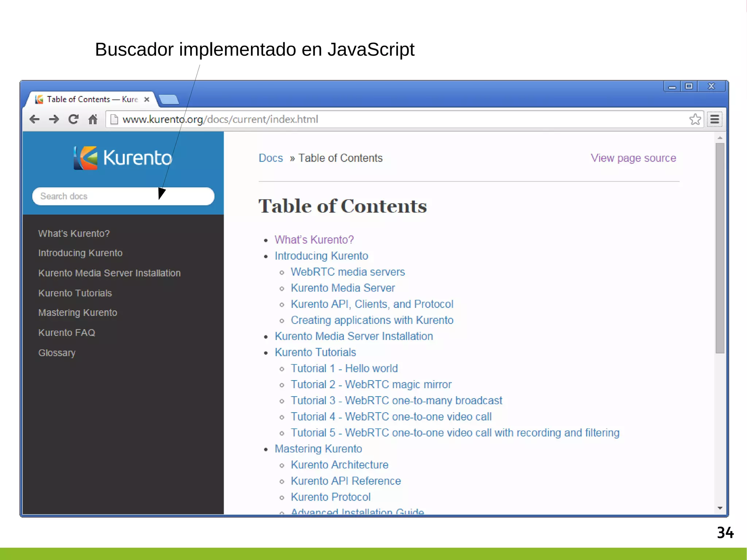Select Kurento Tutorials in the sidebar
747x560 pixels.
75,293
